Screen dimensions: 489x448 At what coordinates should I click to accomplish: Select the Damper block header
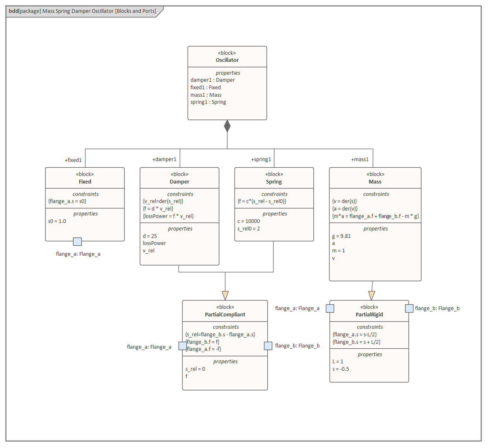[x=179, y=182]
